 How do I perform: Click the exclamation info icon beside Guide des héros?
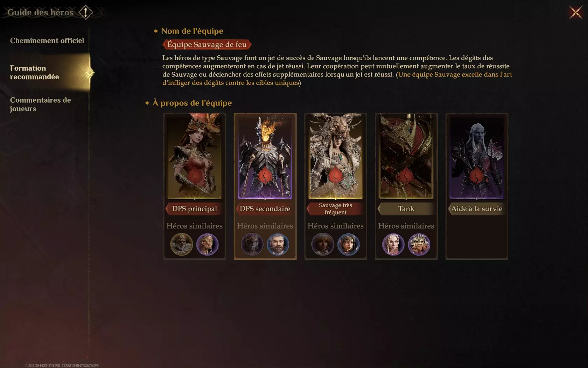(x=85, y=13)
